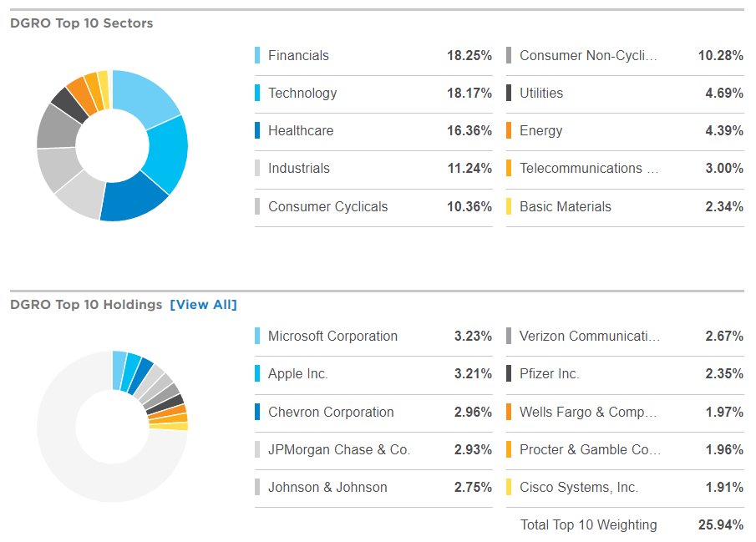Click the Total Top 10 Weighting label
This screenshot has height=542, width=756.
coord(588,525)
